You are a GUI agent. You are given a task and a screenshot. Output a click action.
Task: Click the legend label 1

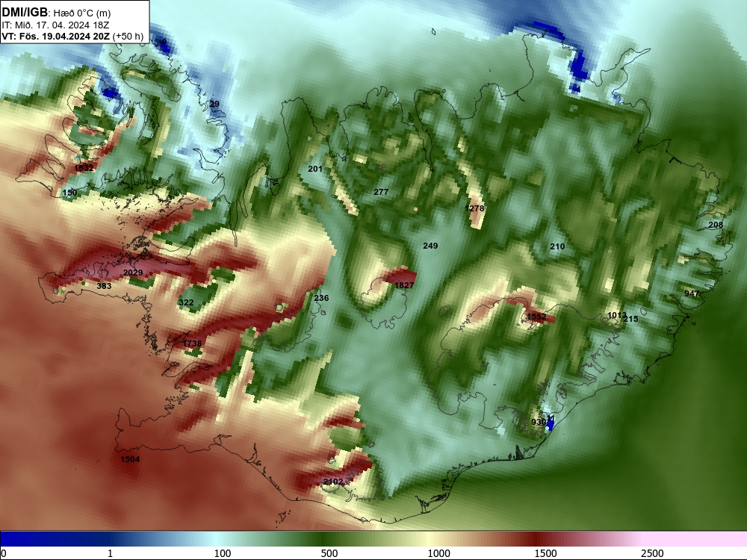tap(110, 553)
